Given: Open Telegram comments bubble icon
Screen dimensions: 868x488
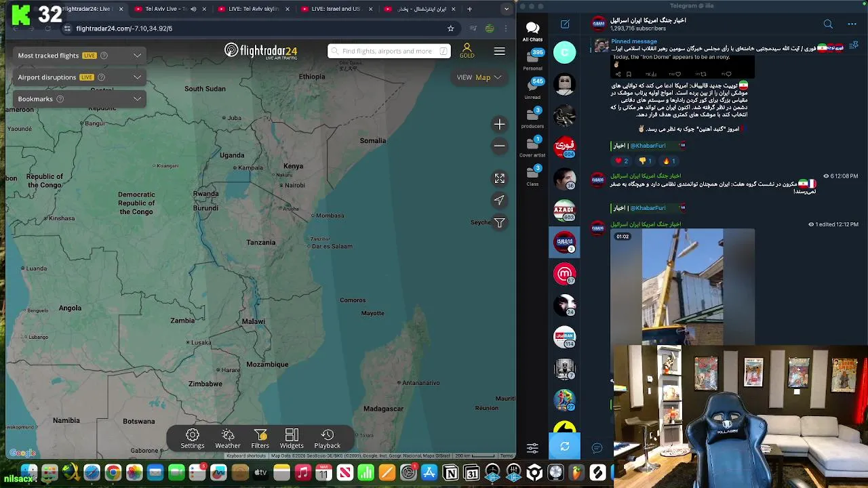Looking at the screenshot, I should click(x=597, y=448).
